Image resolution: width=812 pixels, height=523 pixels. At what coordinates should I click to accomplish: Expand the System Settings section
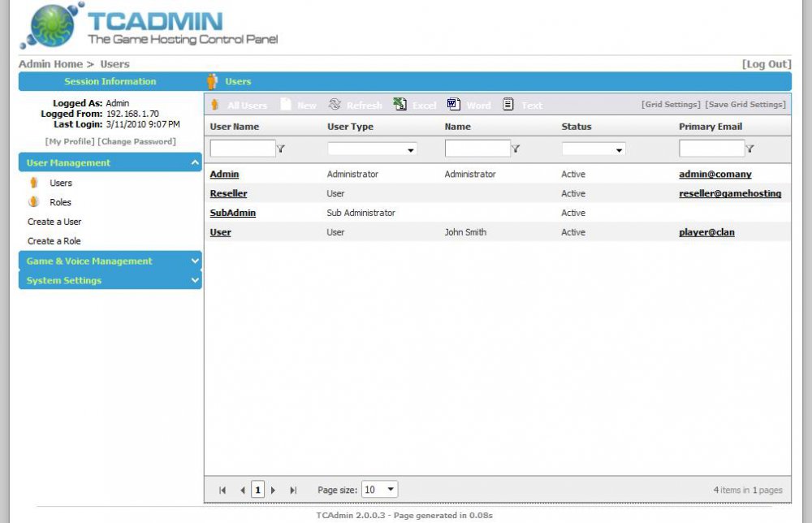click(195, 280)
